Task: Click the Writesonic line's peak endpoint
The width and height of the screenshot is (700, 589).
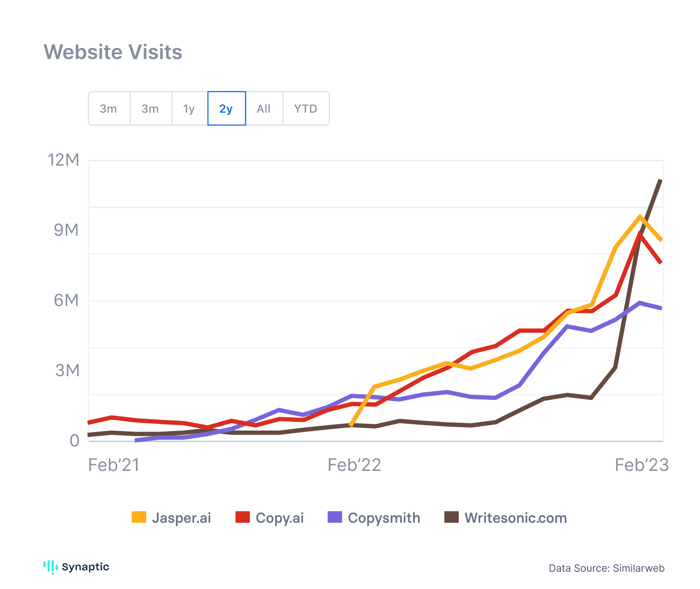Action: 661,180
